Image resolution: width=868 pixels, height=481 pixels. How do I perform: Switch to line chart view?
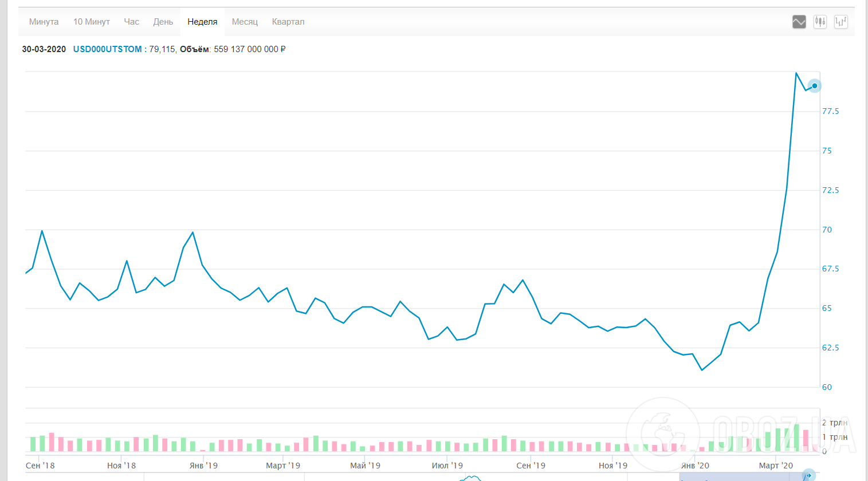[x=799, y=22]
